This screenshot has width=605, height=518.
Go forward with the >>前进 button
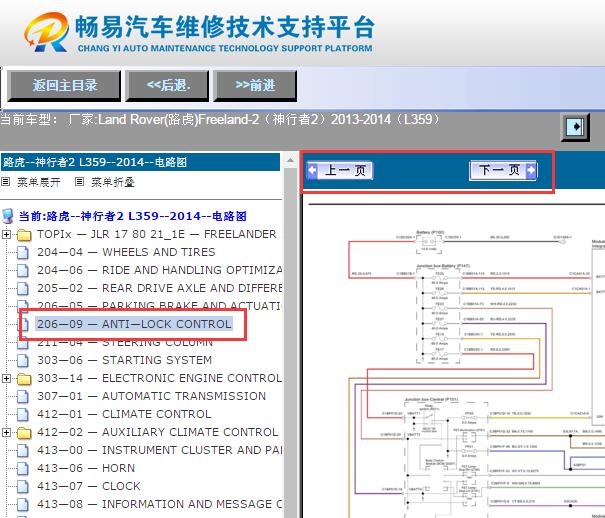click(x=255, y=86)
